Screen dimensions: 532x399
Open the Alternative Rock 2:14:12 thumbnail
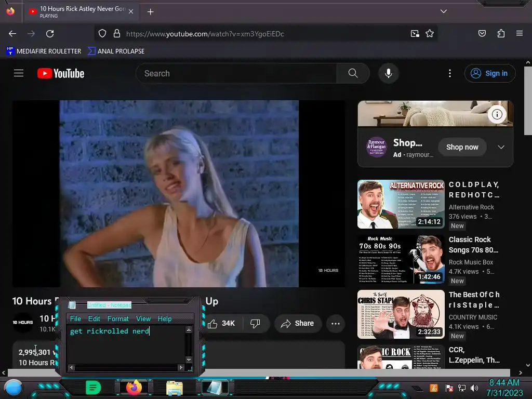coord(401,204)
